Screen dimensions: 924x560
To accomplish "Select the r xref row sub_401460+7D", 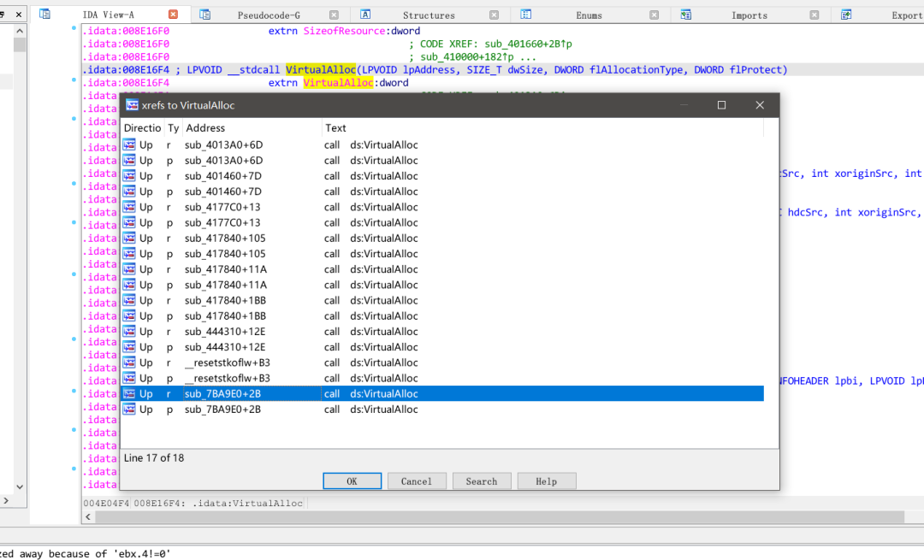I will [x=442, y=176].
